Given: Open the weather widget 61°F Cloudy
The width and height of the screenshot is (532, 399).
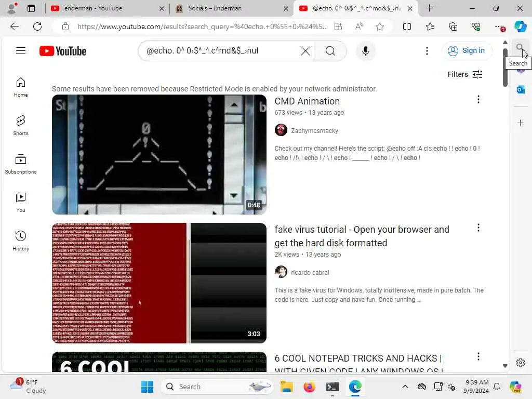Looking at the screenshot, I should click(28, 387).
